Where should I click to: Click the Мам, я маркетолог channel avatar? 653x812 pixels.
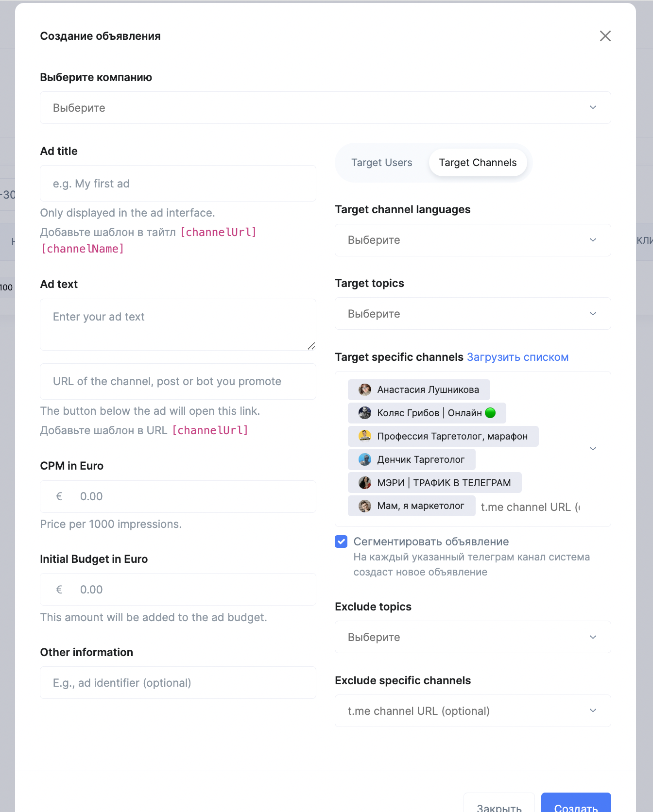tap(364, 506)
